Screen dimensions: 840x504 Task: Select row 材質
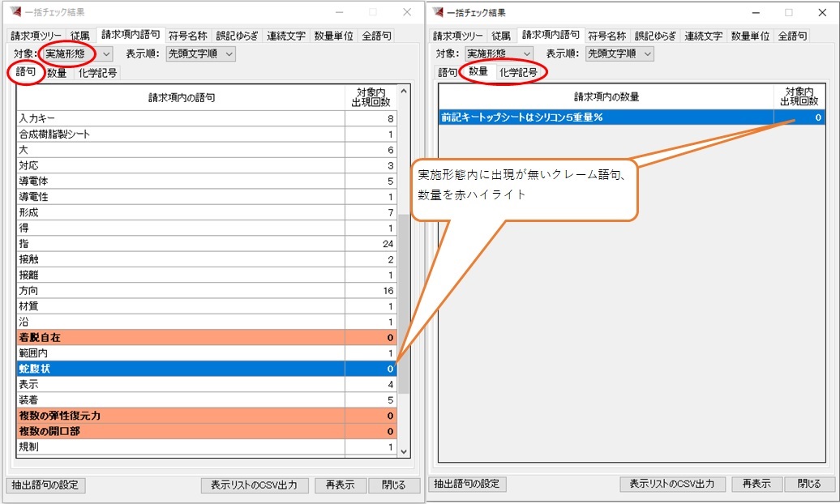point(207,305)
